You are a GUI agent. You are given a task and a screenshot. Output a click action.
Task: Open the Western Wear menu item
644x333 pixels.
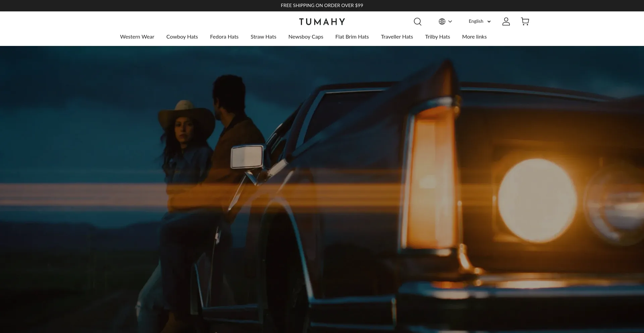(137, 37)
